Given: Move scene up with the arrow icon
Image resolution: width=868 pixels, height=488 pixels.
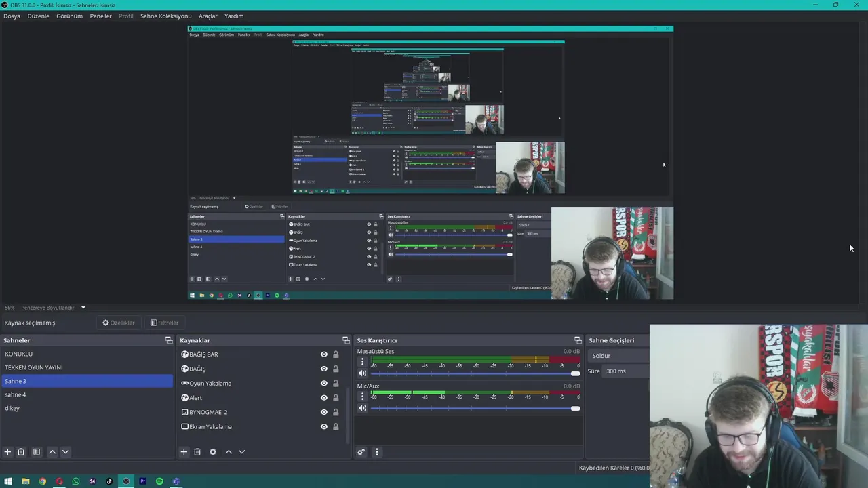Looking at the screenshot, I should (52, 452).
